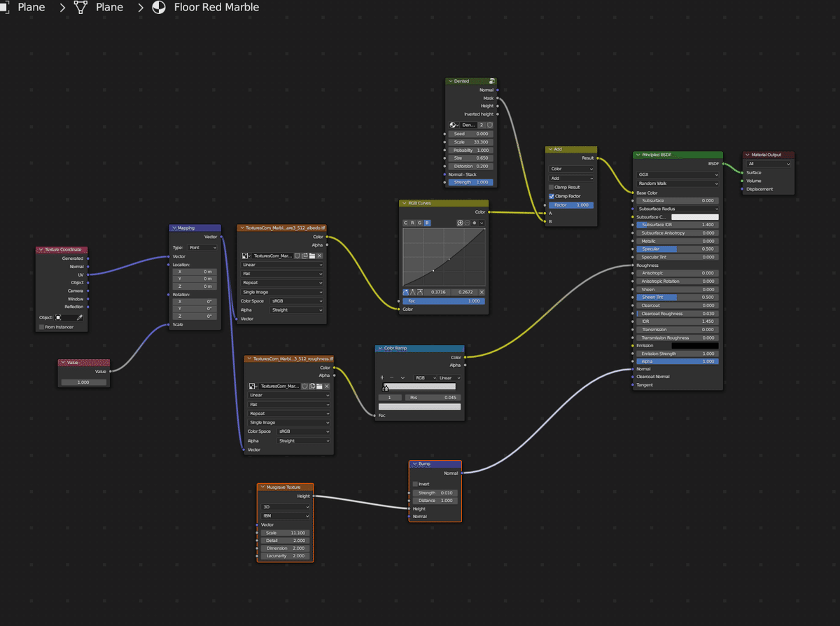Select the Mapping node header

pos(195,228)
